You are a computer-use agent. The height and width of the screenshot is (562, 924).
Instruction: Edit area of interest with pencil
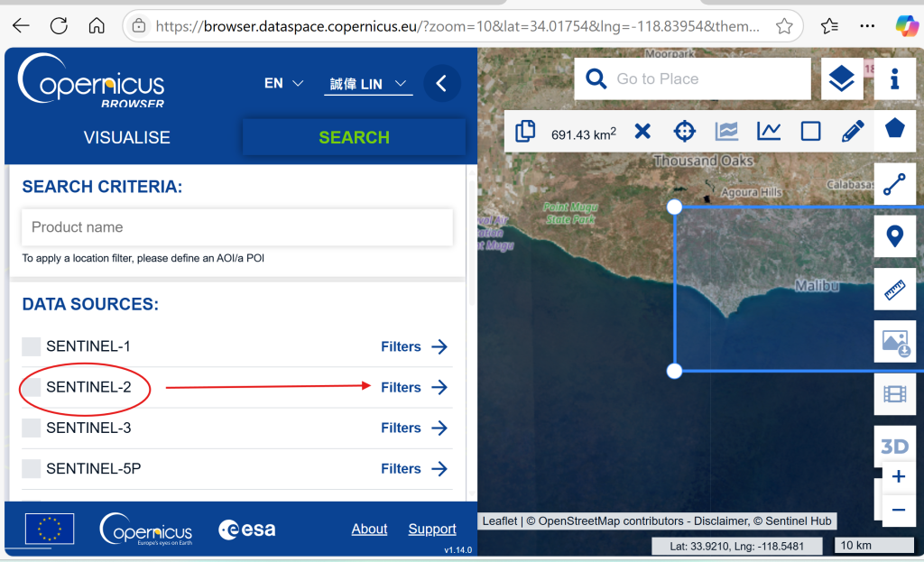pyautogui.click(x=853, y=131)
